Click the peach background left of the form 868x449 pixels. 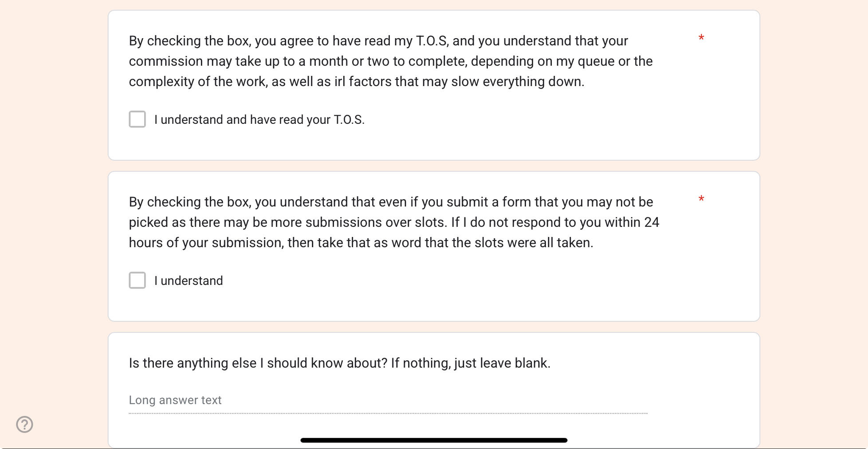coord(53,222)
